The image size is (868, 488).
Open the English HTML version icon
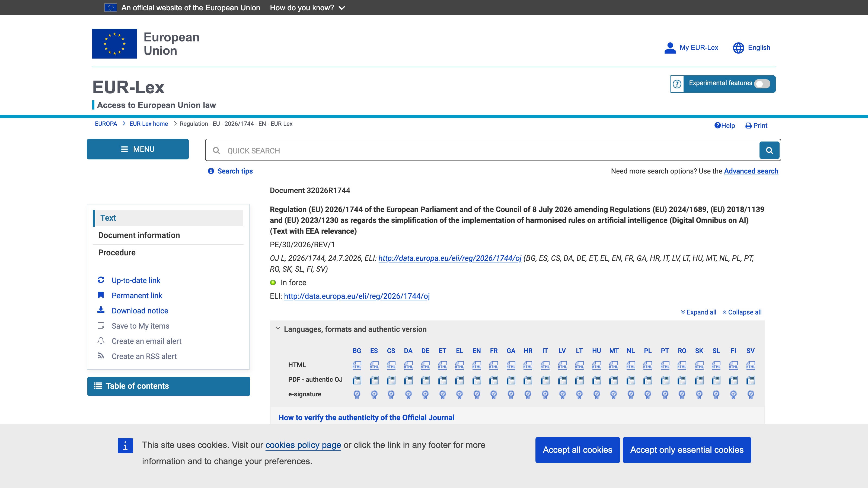477,365
